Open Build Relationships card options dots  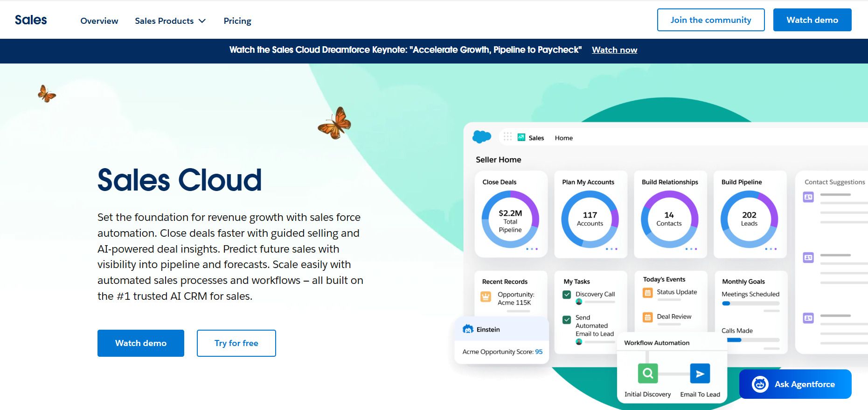pyautogui.click(x=691, y=249)
